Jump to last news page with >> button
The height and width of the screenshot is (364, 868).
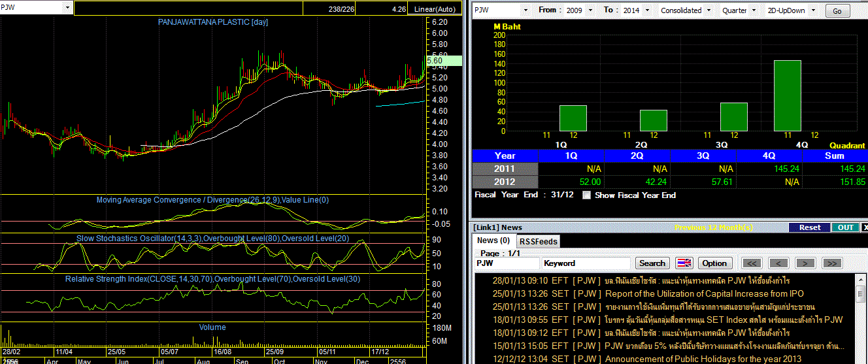tap(831, 263)
